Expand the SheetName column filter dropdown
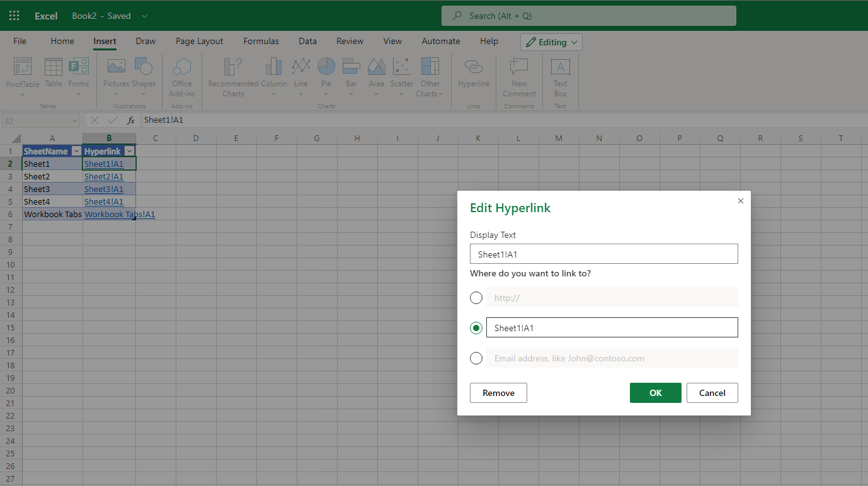Viewport: 868px width, 486px height. 76,151
